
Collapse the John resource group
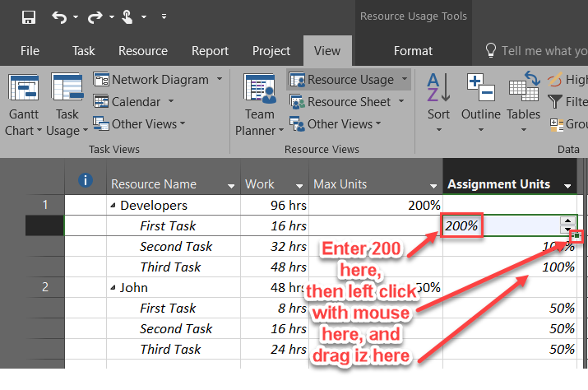pos(113,288)
